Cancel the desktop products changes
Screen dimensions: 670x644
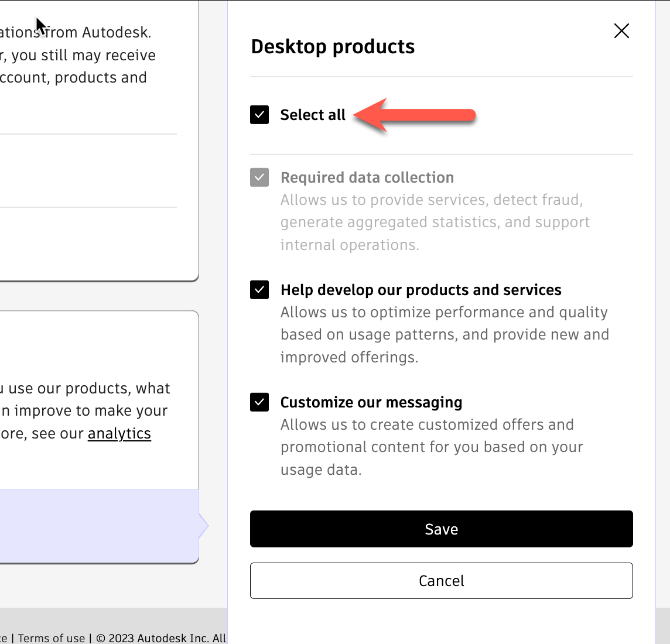(x=441, y=581)
